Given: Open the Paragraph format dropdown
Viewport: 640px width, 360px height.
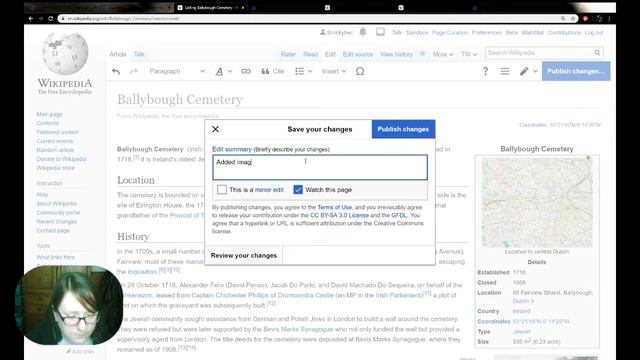Looking at the screenshot, I should pos(177,71).
